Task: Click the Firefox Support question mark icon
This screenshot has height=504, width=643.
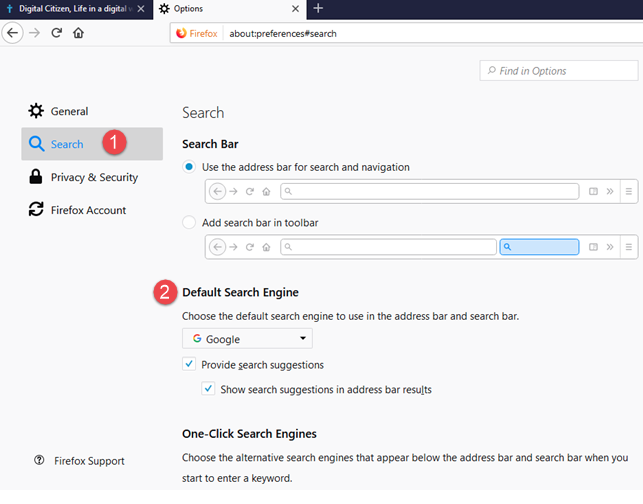Action: pyautogui.click(x=39, y=460)
